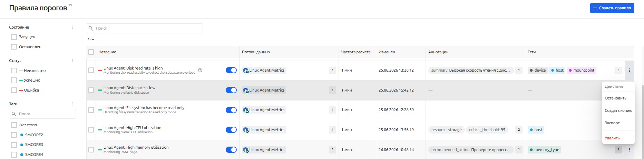Image resolution: width=644 pixels, height=159 pixels.
Task: Check the Нет тегов filter
Action: click(x=14, y=125)
